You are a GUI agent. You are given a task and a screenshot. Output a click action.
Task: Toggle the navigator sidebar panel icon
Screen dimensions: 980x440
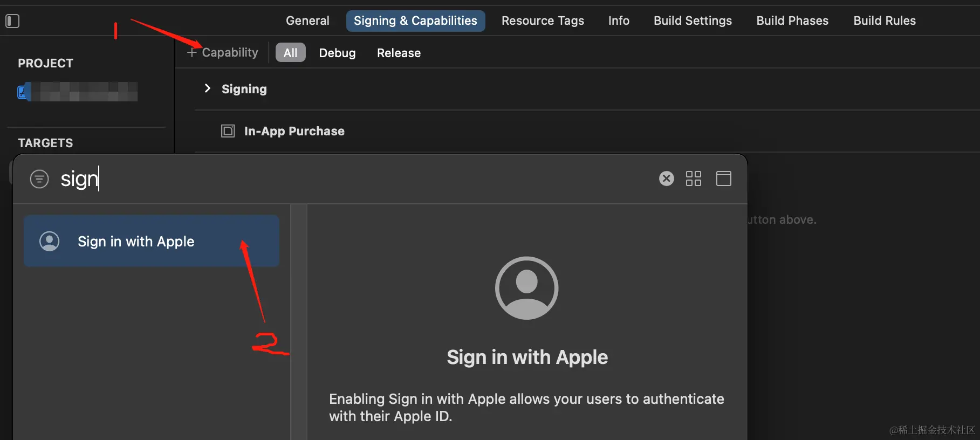[12, 21]
